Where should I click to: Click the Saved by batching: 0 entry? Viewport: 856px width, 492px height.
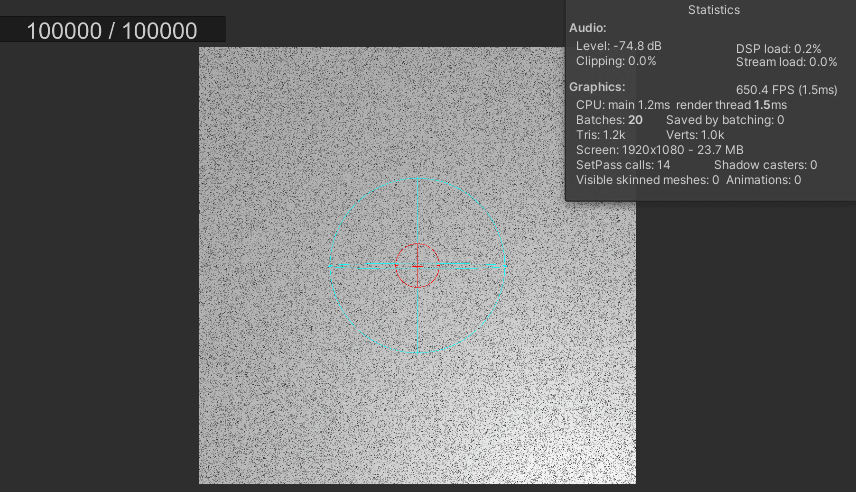pyautogui.click(x=725, y=120)
